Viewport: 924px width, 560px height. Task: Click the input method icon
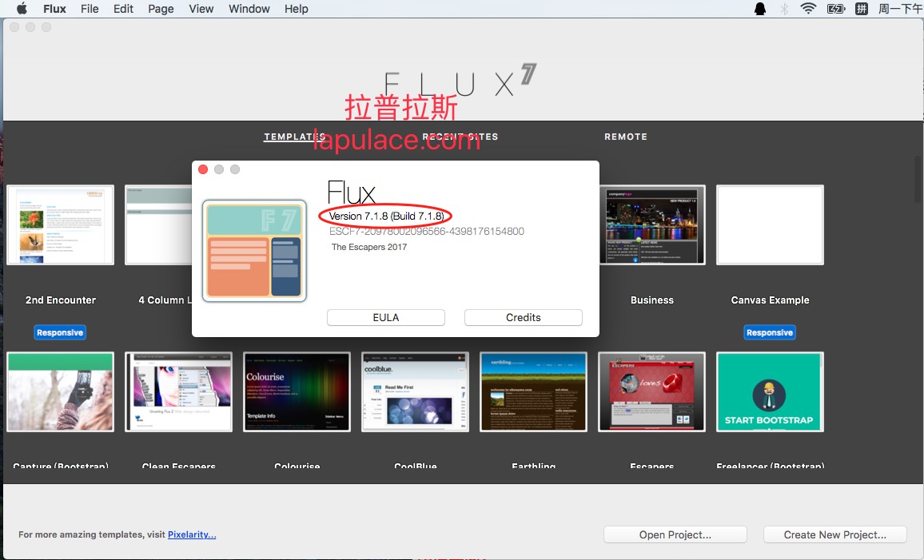click(x=862, y=9)
